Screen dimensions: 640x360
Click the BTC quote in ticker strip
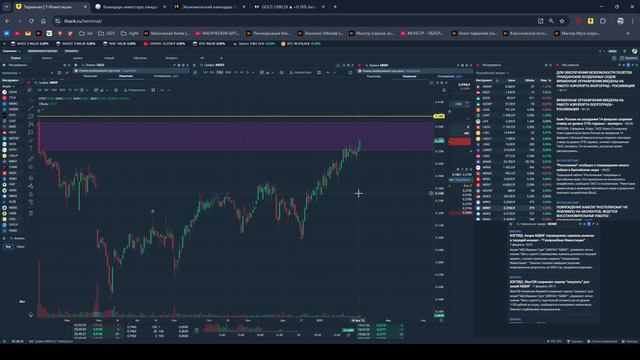[x=300, y=44]
